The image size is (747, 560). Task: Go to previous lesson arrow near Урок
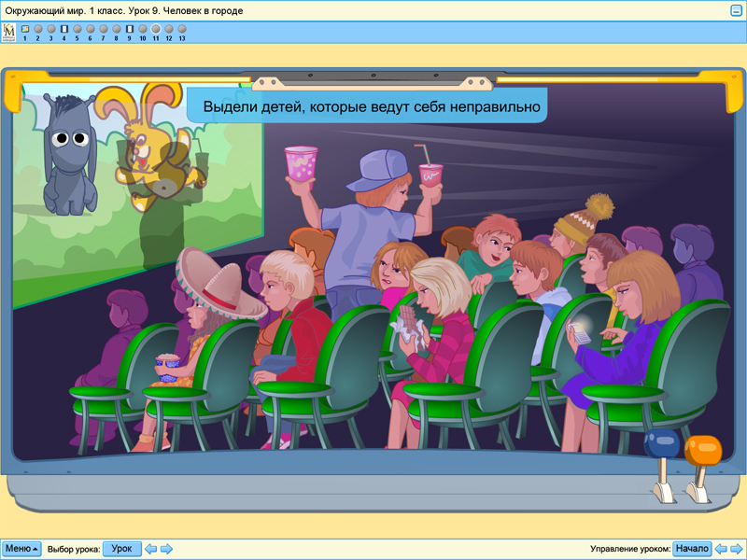point(150,549)
